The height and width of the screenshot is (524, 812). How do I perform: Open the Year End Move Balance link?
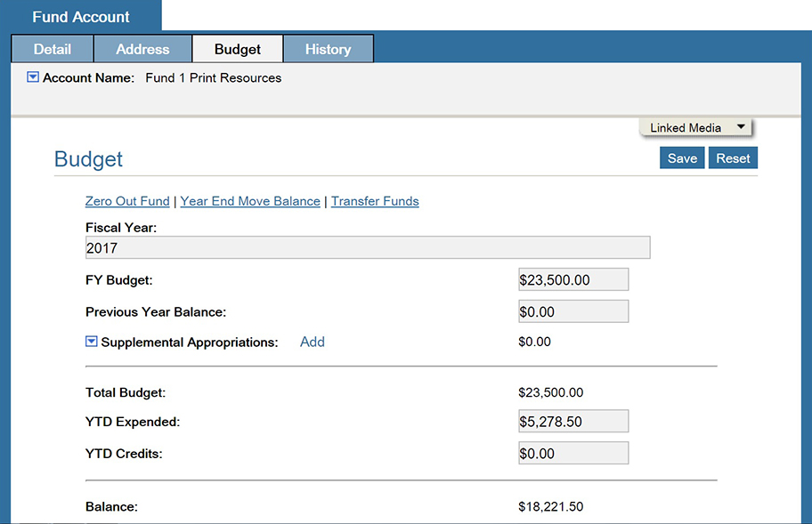point(250,201)
